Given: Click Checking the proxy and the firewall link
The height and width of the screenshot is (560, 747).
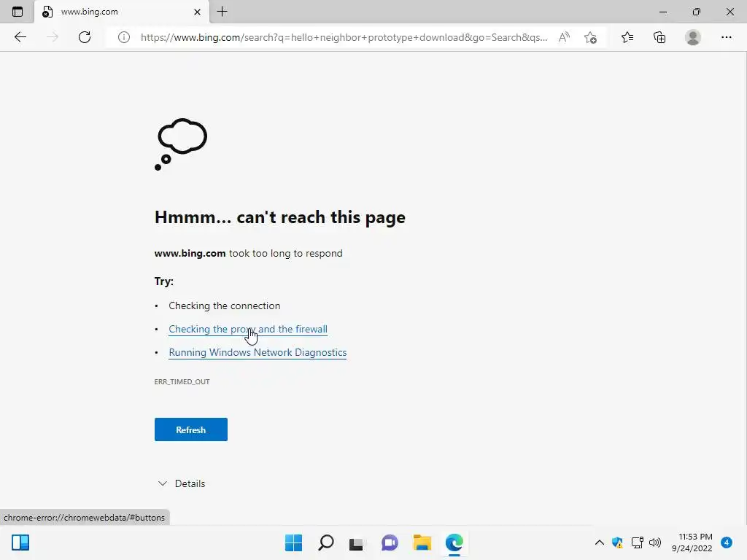Looking at the screenshot, I should click(248, 329).
